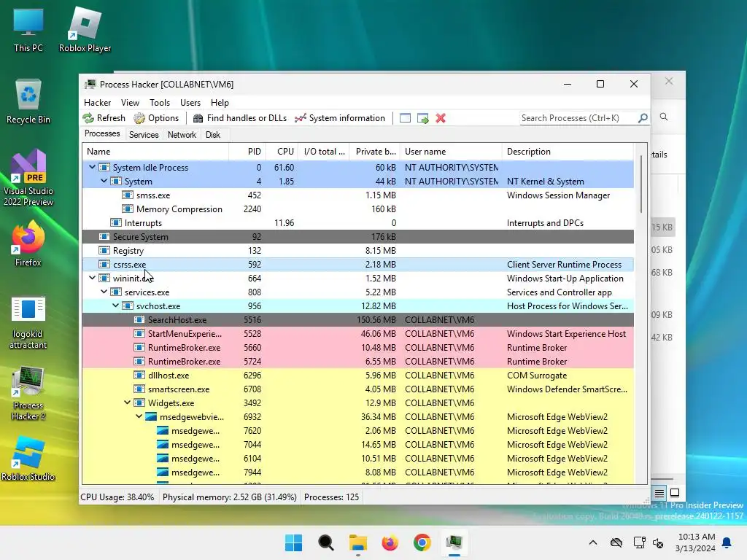The width and height of the screenshot is (747, 560).
Task: Open This PC desktop icon
Action: coord(28,30)
